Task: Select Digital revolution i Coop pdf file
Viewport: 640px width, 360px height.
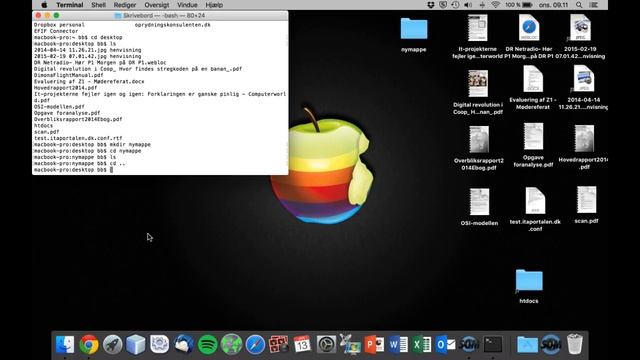Action: tap(478, 92)
